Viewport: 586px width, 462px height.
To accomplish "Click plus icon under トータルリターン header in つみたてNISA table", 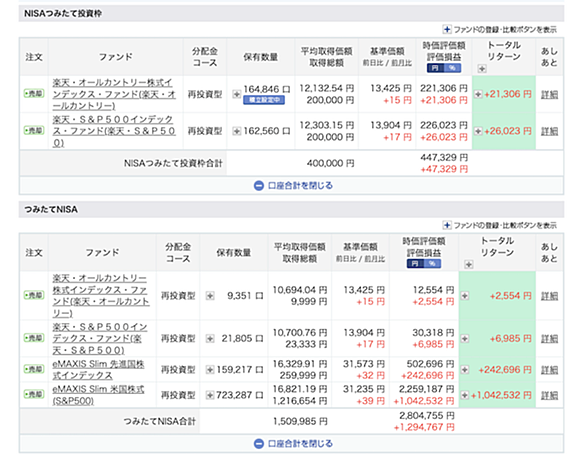I will (x=469, y=265).
